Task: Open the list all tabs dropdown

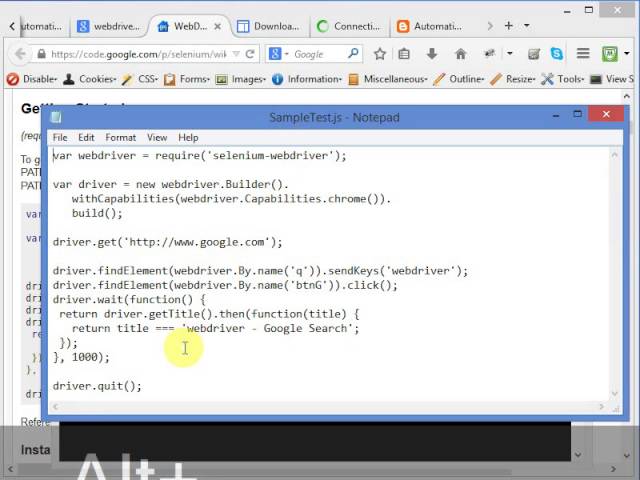Action: point(527,26)
